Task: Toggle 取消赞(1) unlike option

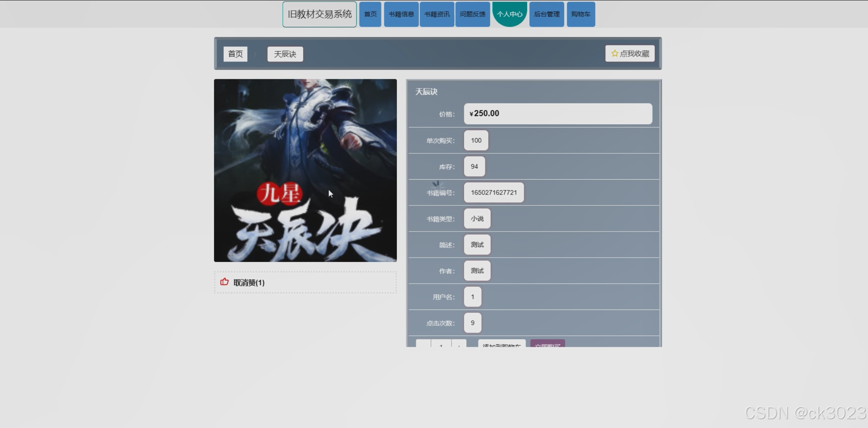Action: [x=249, y=283]
